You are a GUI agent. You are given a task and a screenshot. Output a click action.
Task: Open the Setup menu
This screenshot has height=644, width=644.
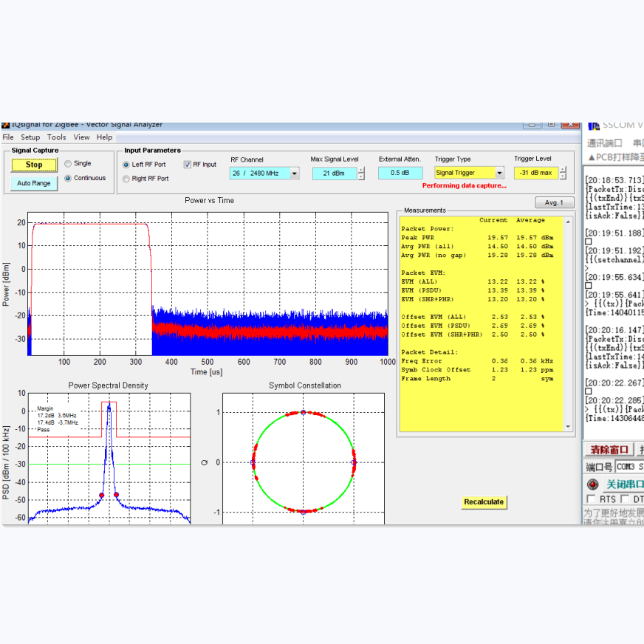[x=30, y=137]
